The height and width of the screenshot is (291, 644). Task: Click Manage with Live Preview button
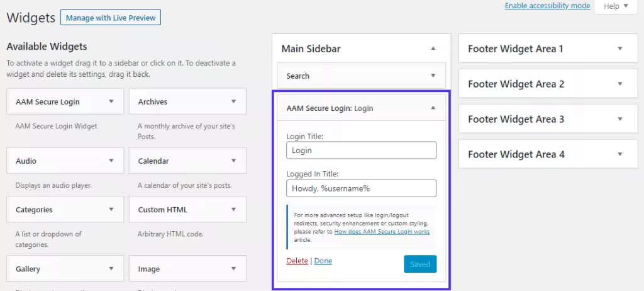tap(111, 18)
